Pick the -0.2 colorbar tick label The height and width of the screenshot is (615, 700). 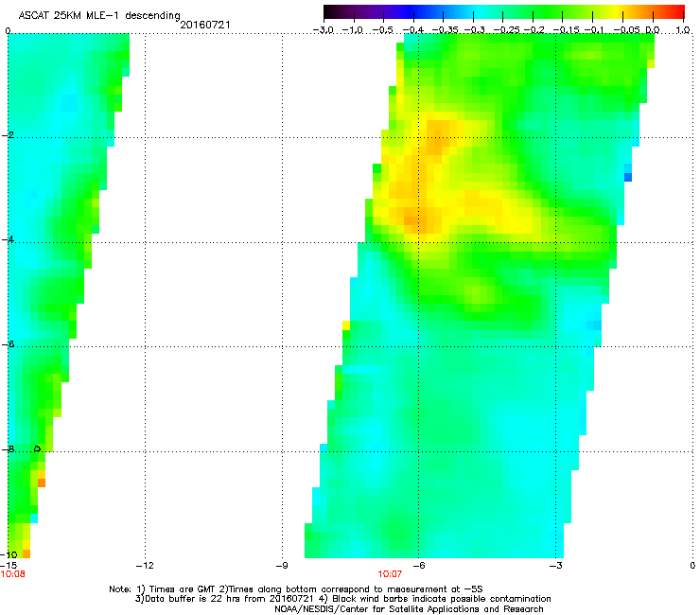pyautogui.click(x=534, y=30)
